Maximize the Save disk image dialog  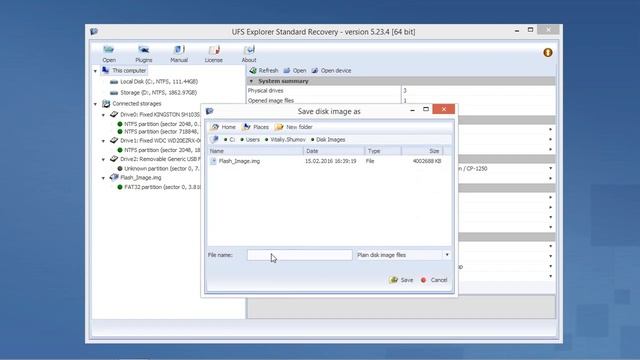point(426,109)
